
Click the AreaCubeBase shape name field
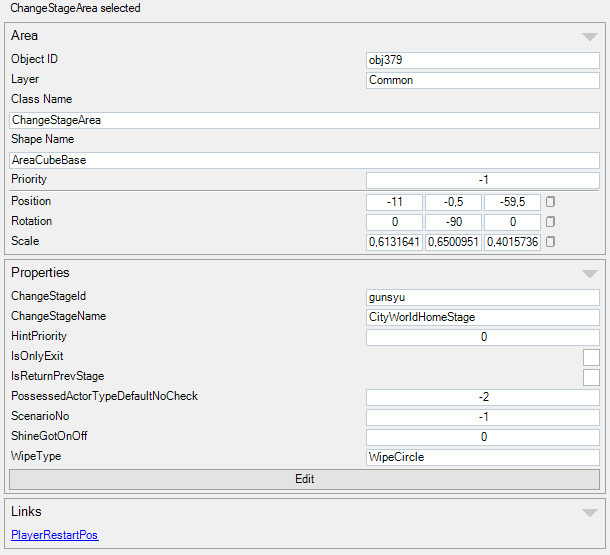click(304, 160)
